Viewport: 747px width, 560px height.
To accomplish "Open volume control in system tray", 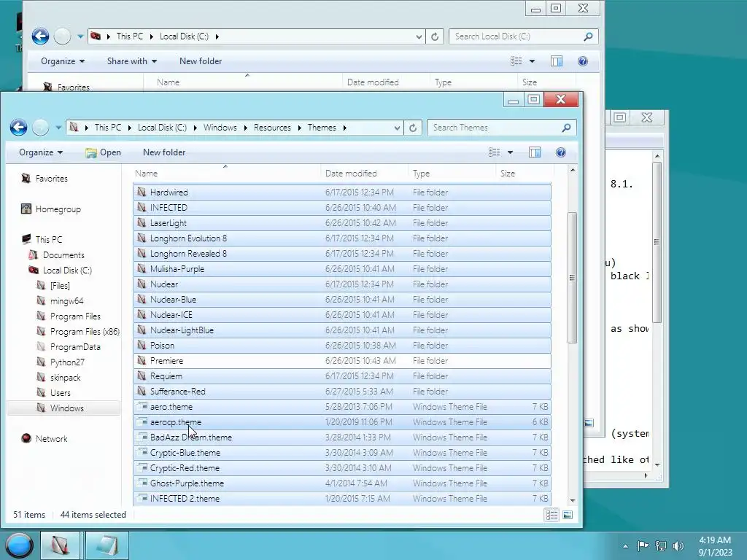I will pos(678,545).
